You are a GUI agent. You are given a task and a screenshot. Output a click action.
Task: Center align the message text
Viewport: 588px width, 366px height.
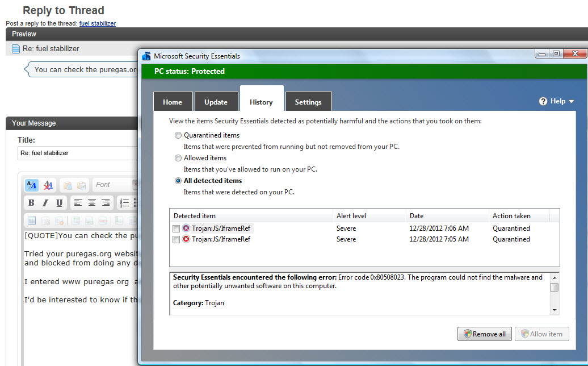point(92,203)
